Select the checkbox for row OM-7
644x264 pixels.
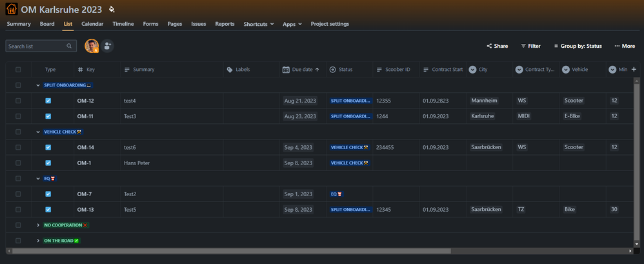[x=18, y=194]
